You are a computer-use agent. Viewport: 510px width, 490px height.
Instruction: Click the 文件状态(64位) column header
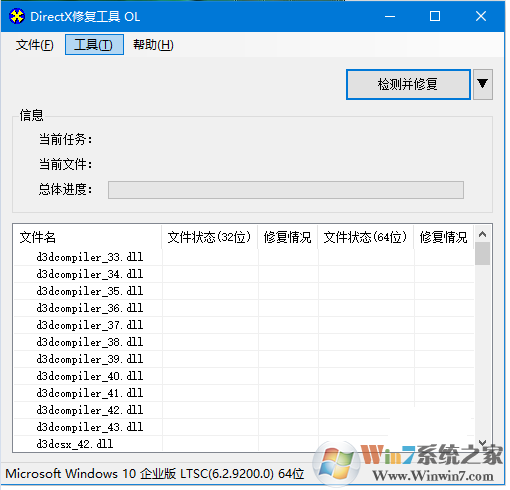(366, 237)
